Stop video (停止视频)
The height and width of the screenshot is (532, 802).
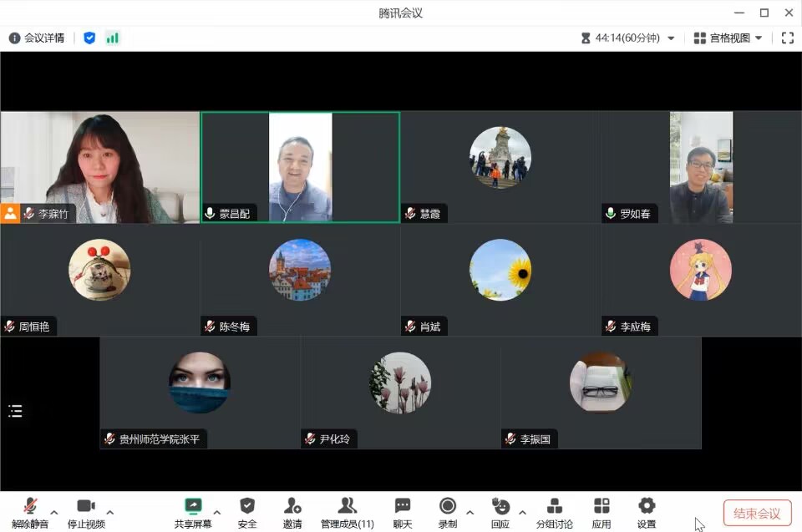(x=86, y=513)
